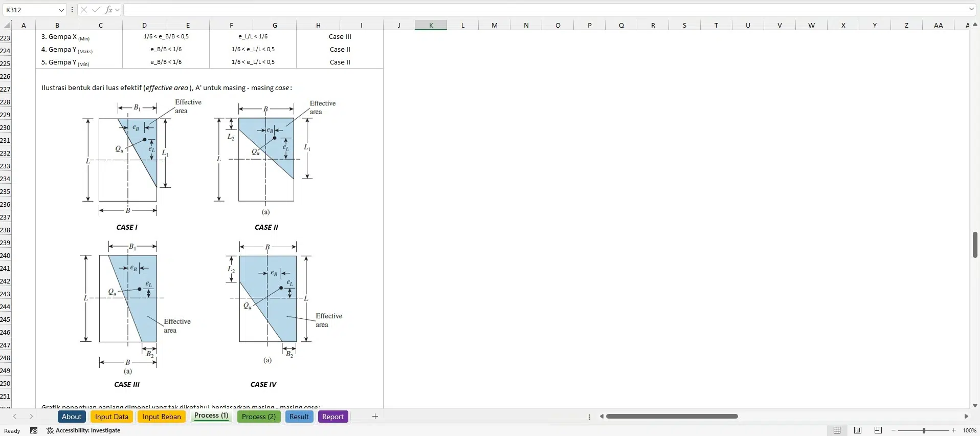Image resolution: width=980 pixels, height=436 pixels.
Task: Click Accessibility: Investigate in status bar
Action: (x=84, y=430)
